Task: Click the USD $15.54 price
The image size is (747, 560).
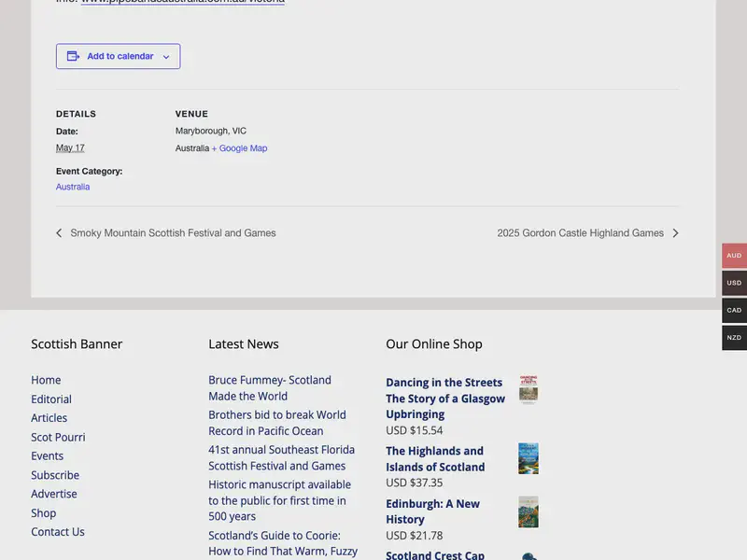Action: pos(415,430)
